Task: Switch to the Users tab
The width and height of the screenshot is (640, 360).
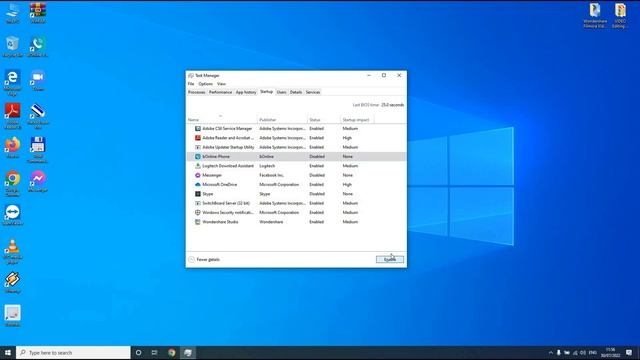Action: [x=282, y=92]
